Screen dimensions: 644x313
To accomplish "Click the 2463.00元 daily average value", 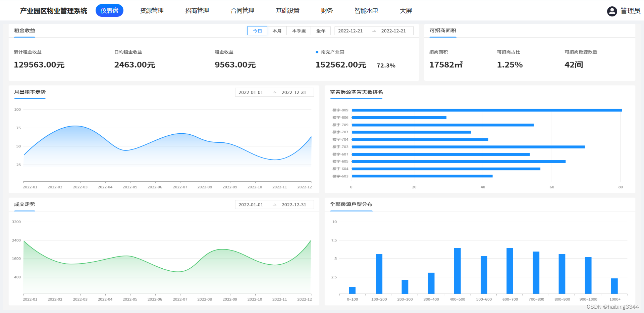I will pyautogui.click(x=135, y=65).
